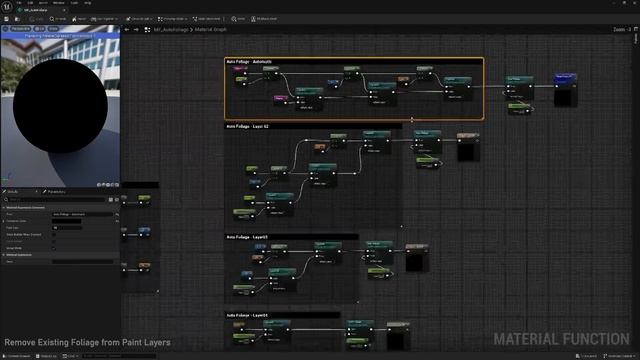Select the Auto Foliage - Layer03 comment header
The width and height of the screenshot is (640, 360).
tap(291, 237)
